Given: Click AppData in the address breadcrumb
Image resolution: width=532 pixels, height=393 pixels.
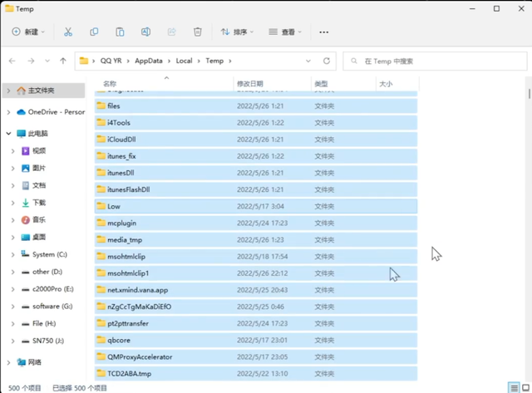Looking at the screenshot, I should [149, 61].
